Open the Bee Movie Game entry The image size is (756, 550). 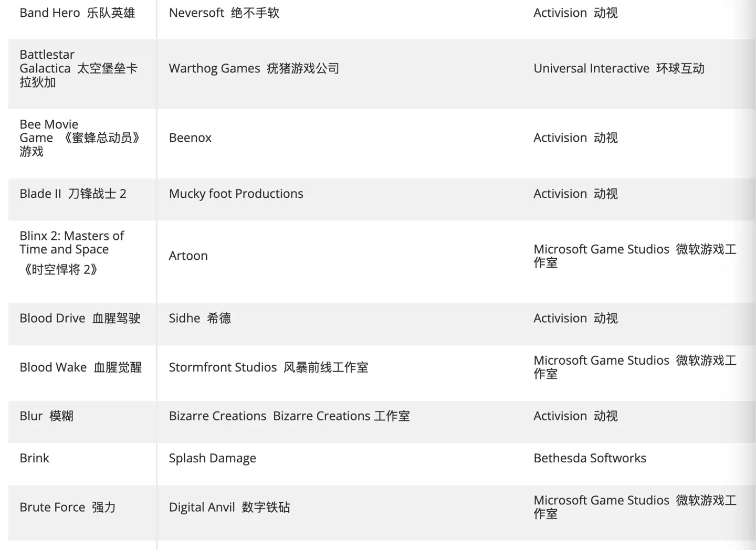click(80, 137)
